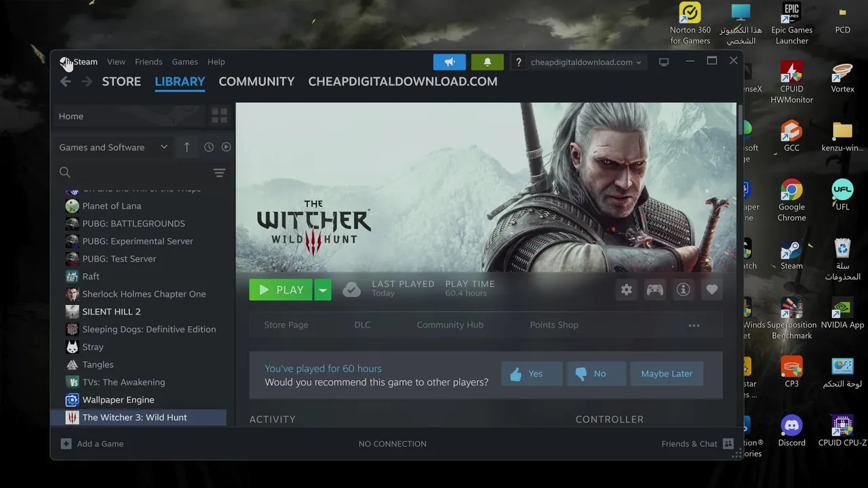Open the Points Shop link
The width and height of the screenshot is (868, 488).
[x=554, y=325]
